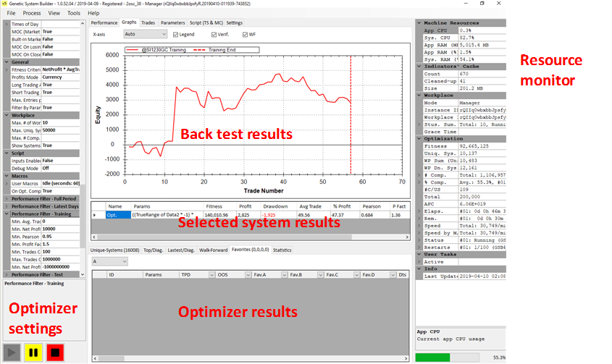Viewport: 612px width, 364px height.
Task: Open the favorites group A dropdown
Action: 109,261
